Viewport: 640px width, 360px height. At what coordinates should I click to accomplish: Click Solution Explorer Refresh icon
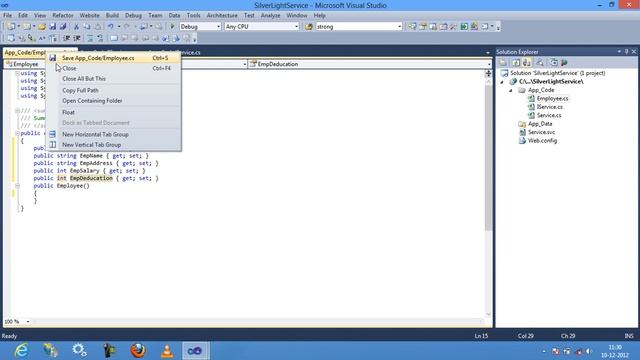point(516,62)
